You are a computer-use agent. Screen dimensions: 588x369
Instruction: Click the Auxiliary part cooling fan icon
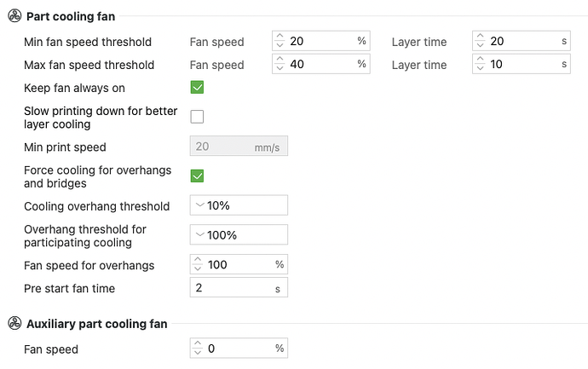(14, 323)
